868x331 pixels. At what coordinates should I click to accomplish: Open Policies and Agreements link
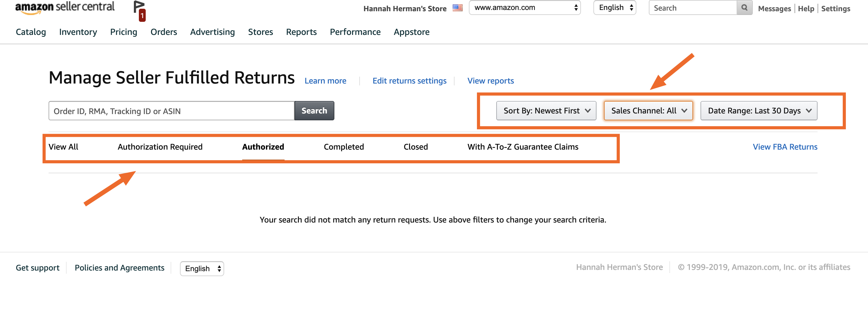[x=119, y=268]
